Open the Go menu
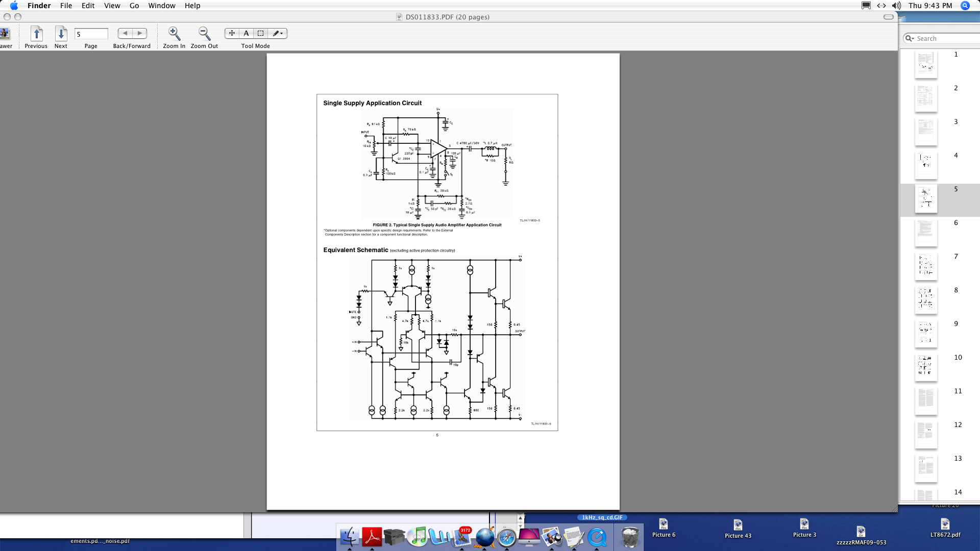This screenshot has height=551, width=980. pos(134,6)
